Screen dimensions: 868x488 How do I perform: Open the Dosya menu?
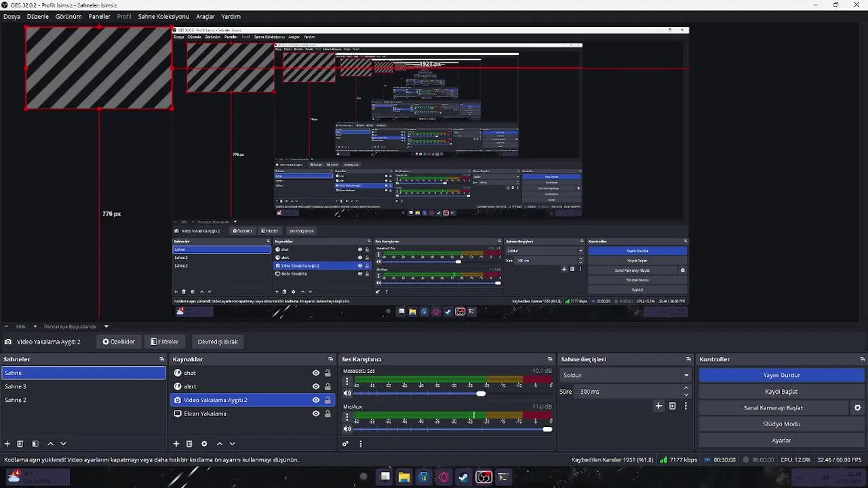(12, 16)
